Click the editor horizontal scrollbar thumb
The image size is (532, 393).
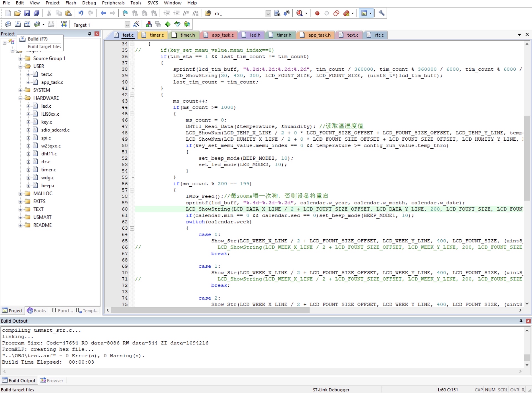(211, 310)
